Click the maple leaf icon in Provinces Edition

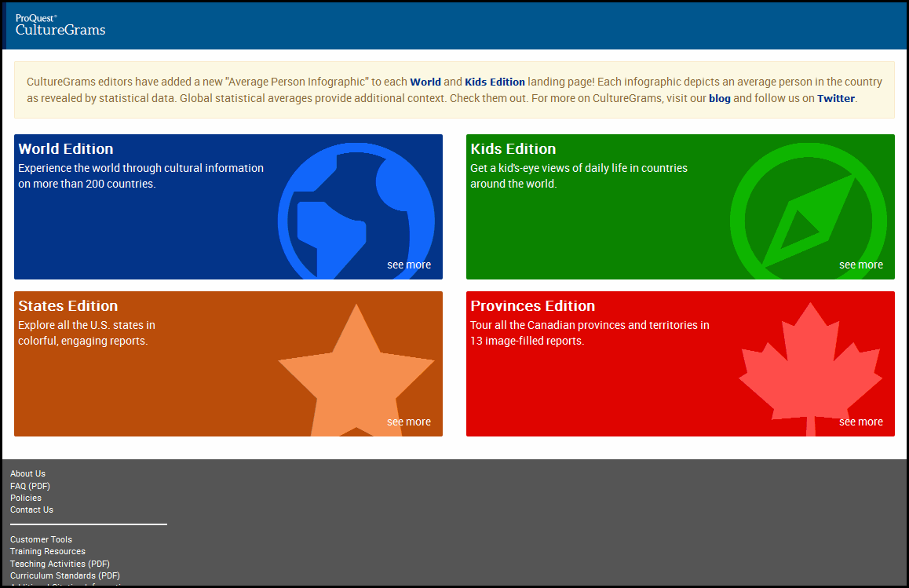point(810,369)
